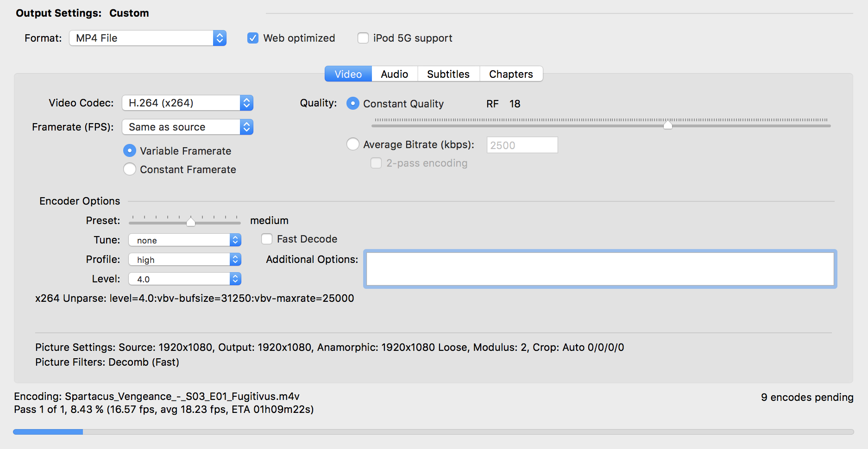Image resolution: width=868 pixels, height=449 pixels.
Task: Open the Level dropdown set to 4.0
Action: 185,279
